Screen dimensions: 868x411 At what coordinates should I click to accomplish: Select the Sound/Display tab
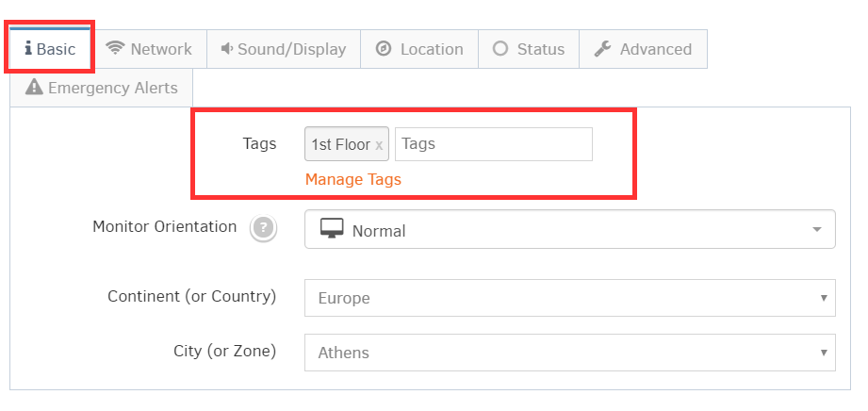(283, 49)
